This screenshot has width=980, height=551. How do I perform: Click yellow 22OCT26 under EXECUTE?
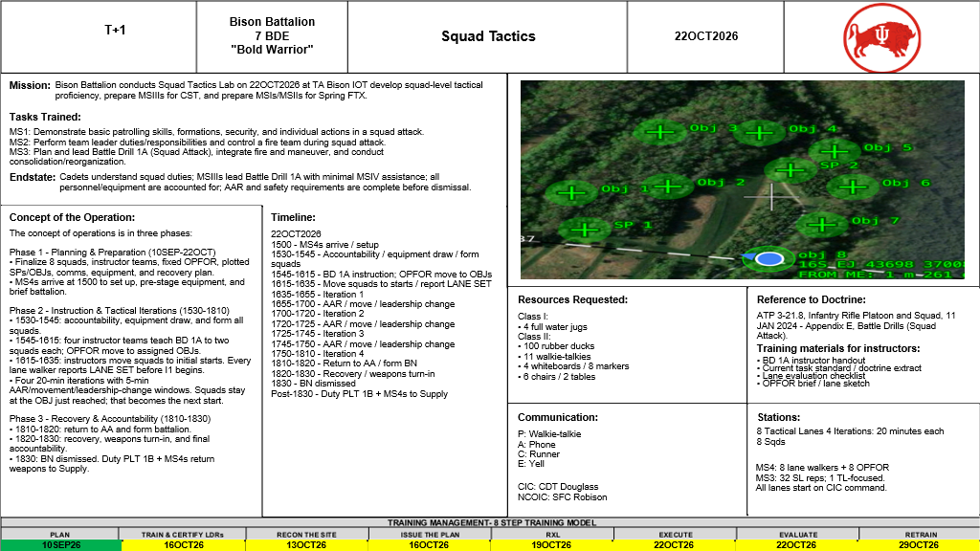point(674,545)
